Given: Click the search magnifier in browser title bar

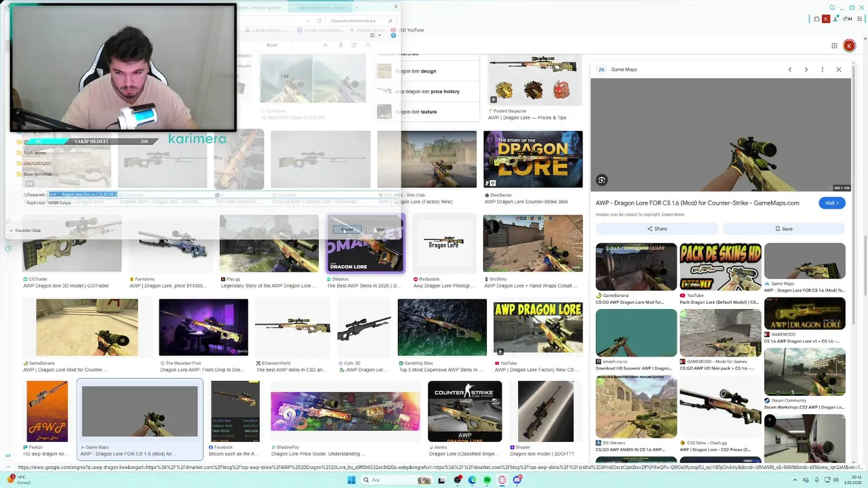Looking at the screenshot, I should 833,7.
